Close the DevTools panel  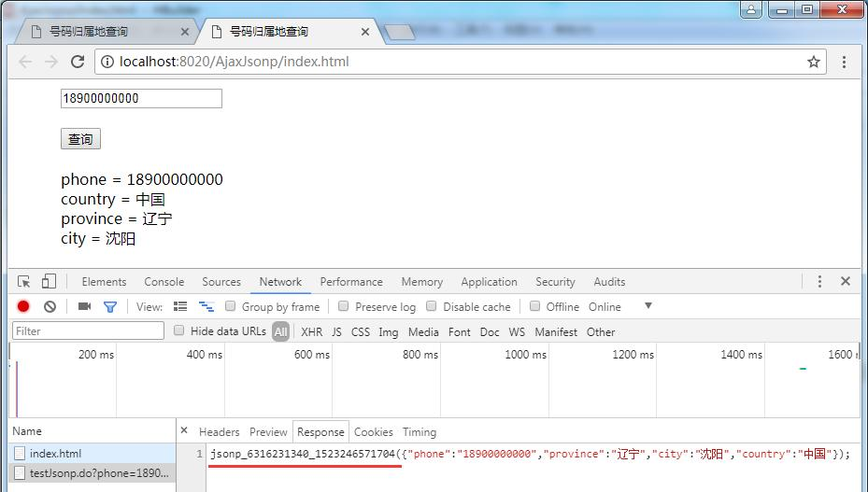click(x=846, y=281)
